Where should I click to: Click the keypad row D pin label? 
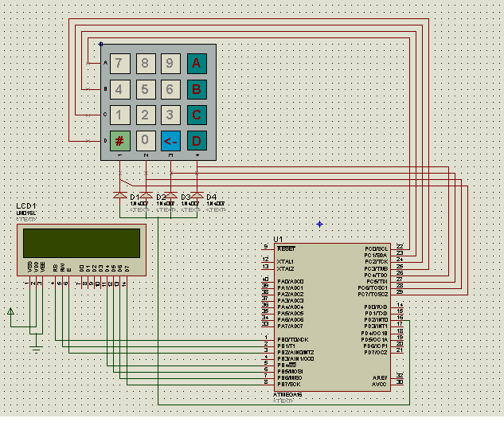click(105, 140)
